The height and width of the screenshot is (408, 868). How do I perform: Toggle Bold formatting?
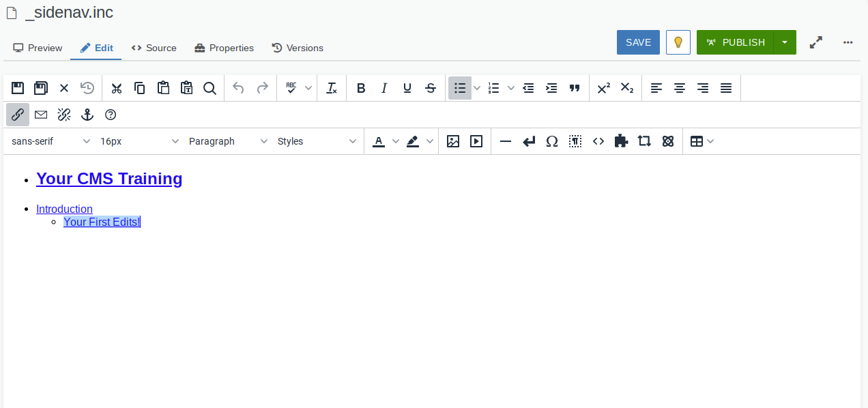click(361, 88)
